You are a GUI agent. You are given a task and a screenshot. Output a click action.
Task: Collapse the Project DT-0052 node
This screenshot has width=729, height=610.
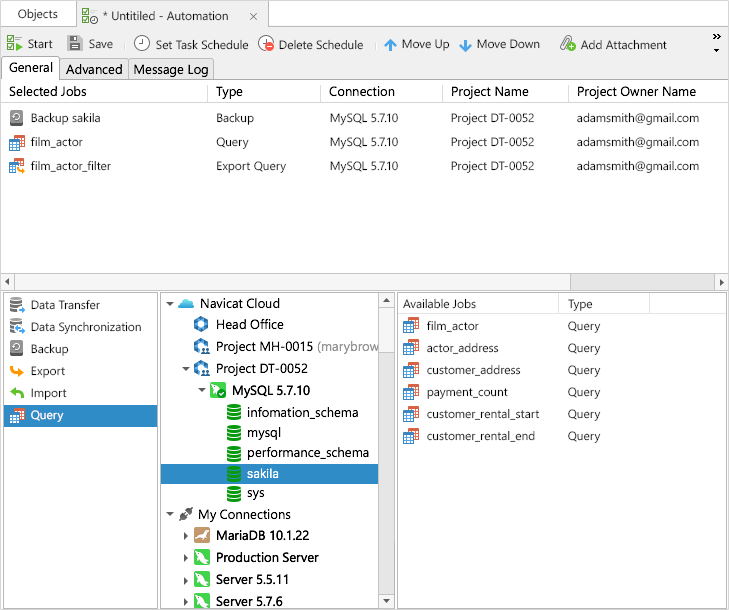(186, 369)
